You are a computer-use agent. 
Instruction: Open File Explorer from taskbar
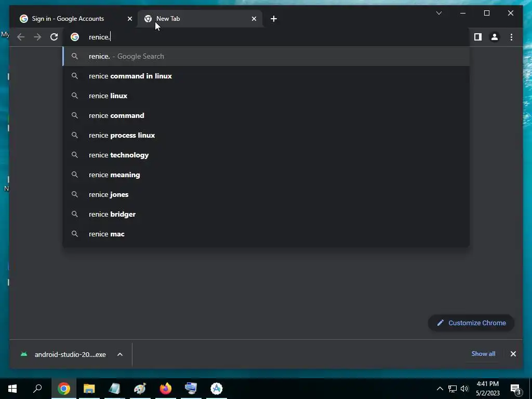89,389
